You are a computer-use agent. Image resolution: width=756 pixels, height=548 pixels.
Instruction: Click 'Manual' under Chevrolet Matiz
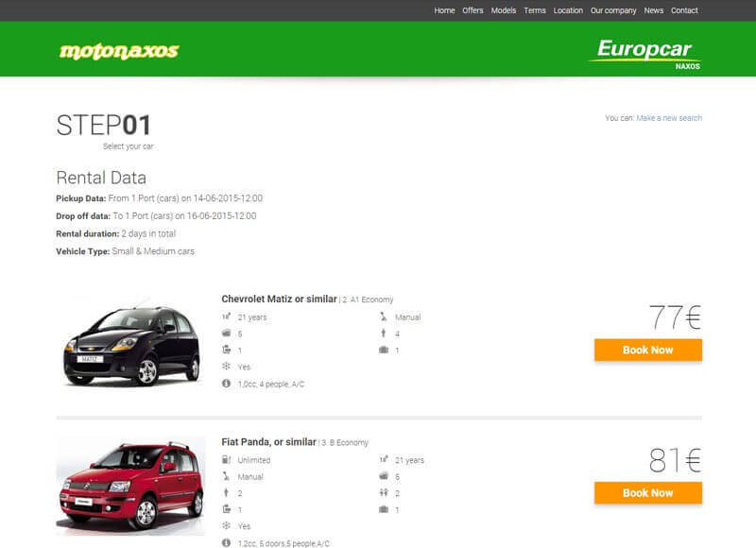[408, 317]
